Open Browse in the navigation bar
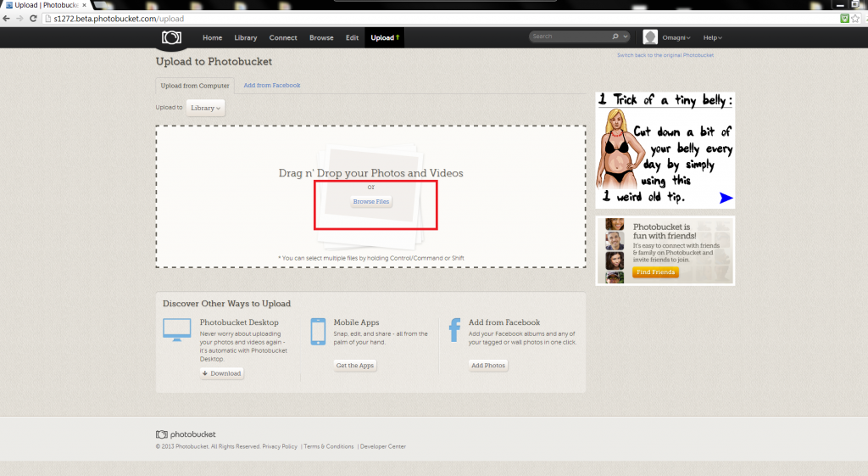Image resolution: width=868 pixels, height=476 pixels. tap(321, 37)
